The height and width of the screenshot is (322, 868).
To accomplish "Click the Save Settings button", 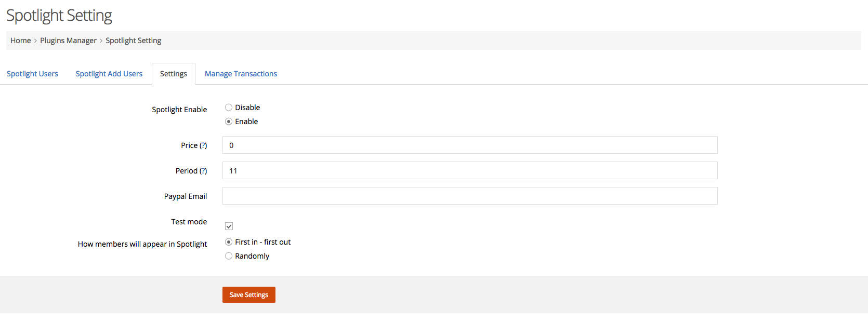I will pos(249,294).
